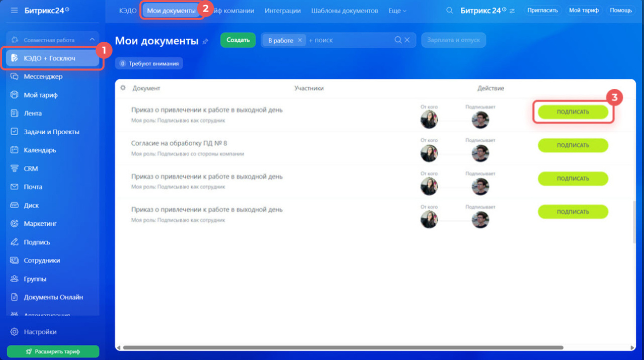Select the Мои документы tab

[x=172, y=11]
